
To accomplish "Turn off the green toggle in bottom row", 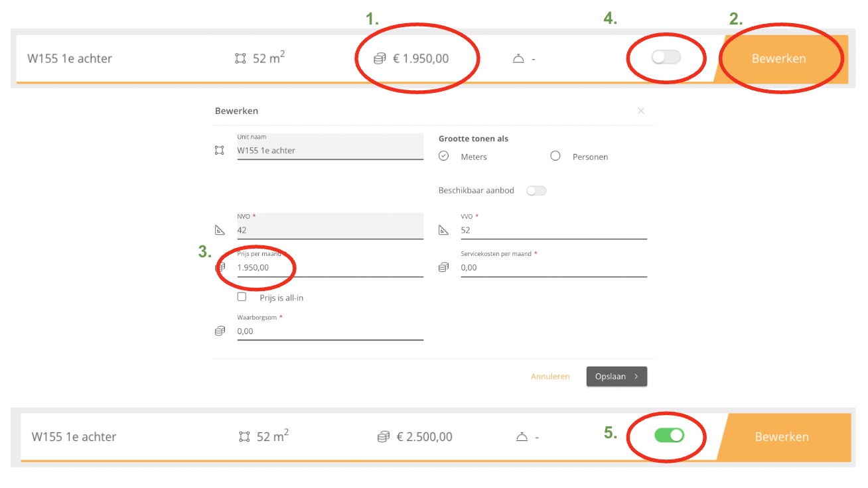I will point(669,436).
